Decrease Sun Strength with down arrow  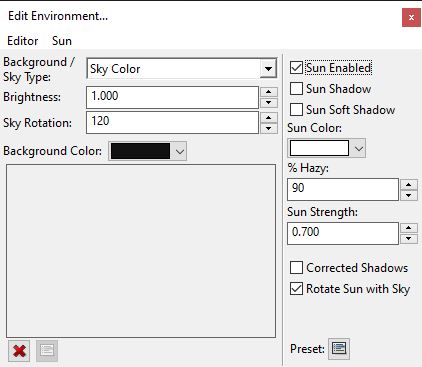(x=409, y=239)
